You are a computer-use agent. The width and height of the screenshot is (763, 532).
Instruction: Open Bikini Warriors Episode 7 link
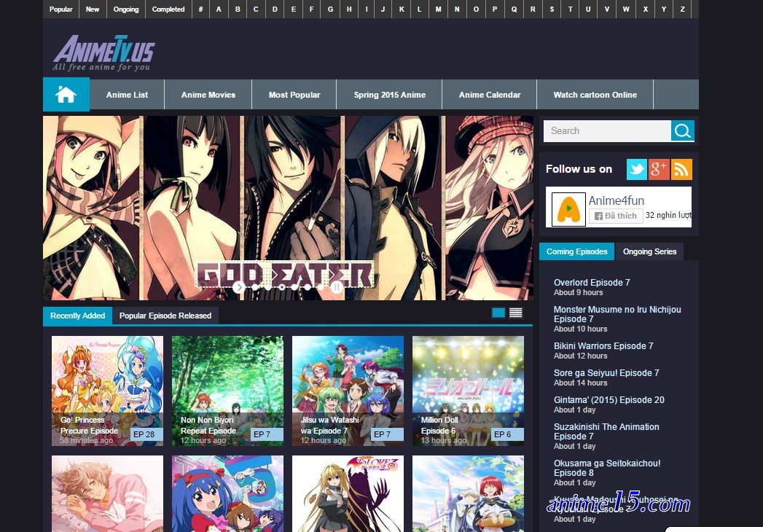click(603, 346)
